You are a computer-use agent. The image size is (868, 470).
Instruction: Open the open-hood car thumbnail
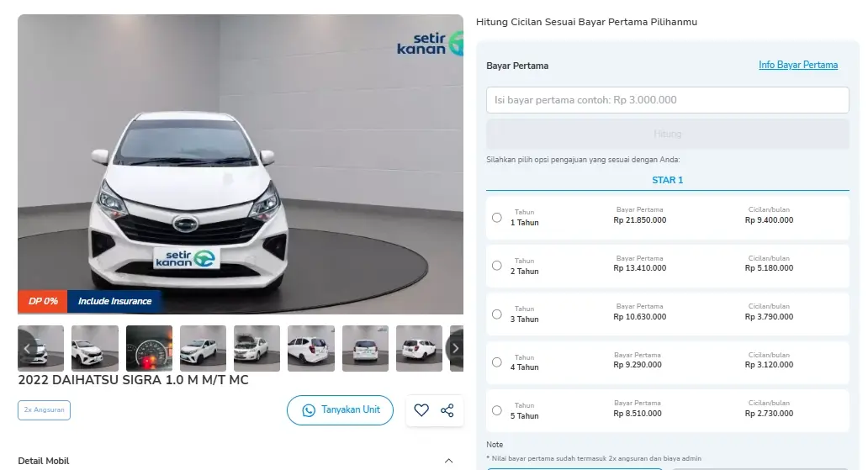pyautogui.click(x=257, y=348)
